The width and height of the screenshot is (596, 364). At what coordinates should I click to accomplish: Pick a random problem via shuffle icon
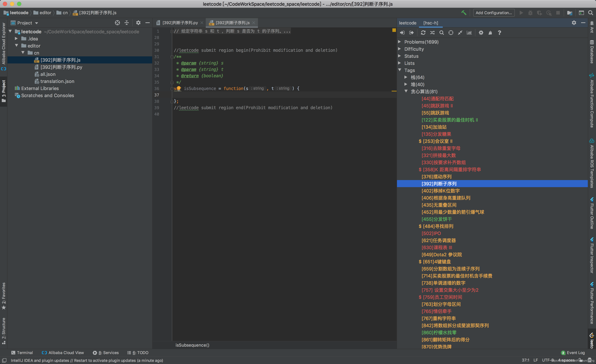pyautogui.click(x=432, y=33)
